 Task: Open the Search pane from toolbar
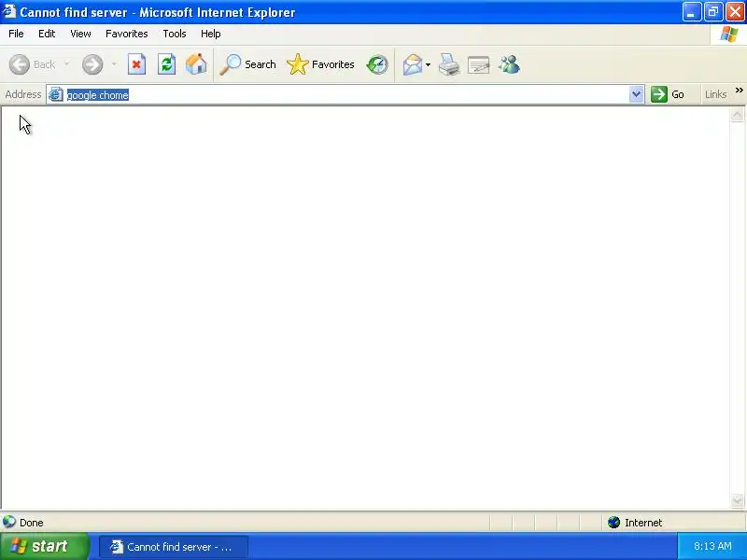247,64
